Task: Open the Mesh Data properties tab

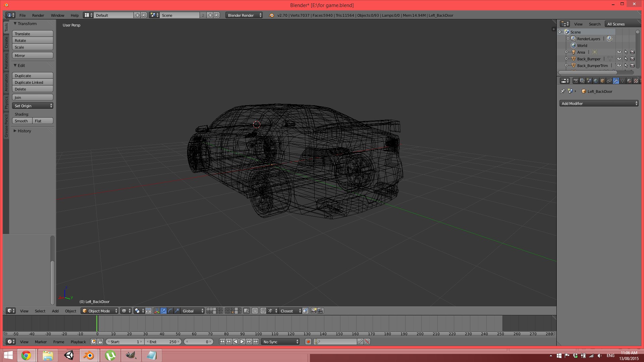Action: (x=623, y=81)
